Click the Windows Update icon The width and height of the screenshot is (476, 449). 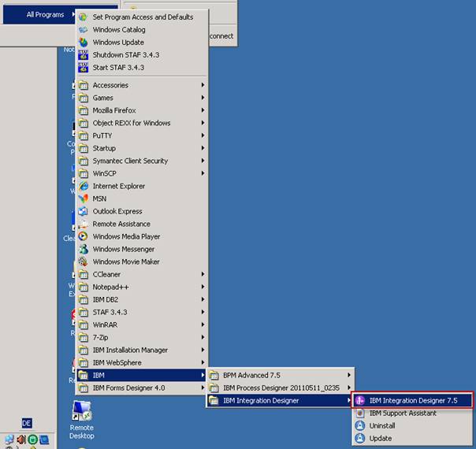84,43
